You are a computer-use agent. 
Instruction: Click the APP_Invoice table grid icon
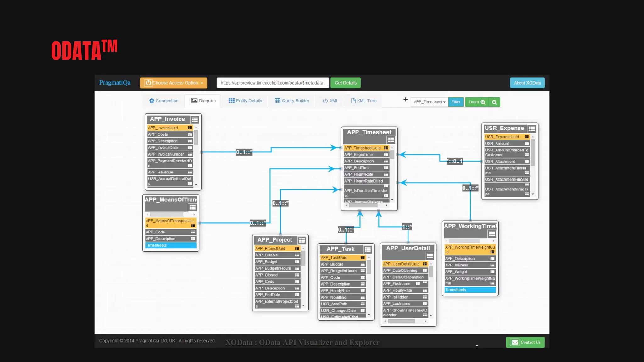(x=195, y=120)
